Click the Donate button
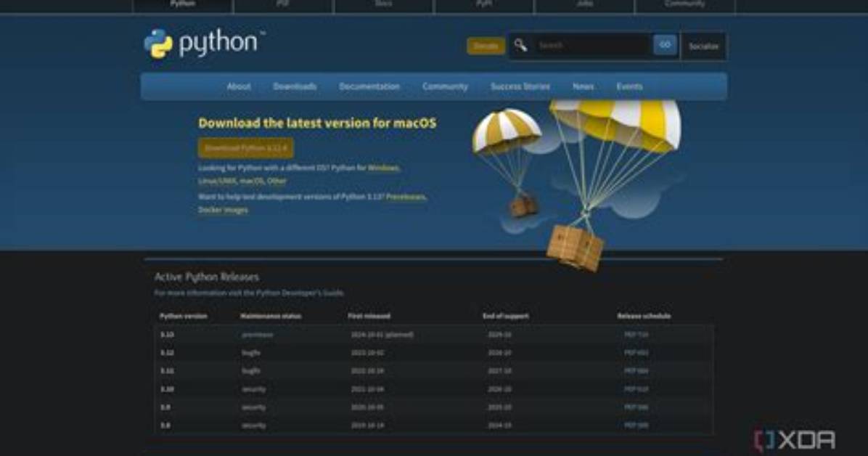The height and width of the screenshot is (456, 868). pyautogui.click(x=486, y=46)
